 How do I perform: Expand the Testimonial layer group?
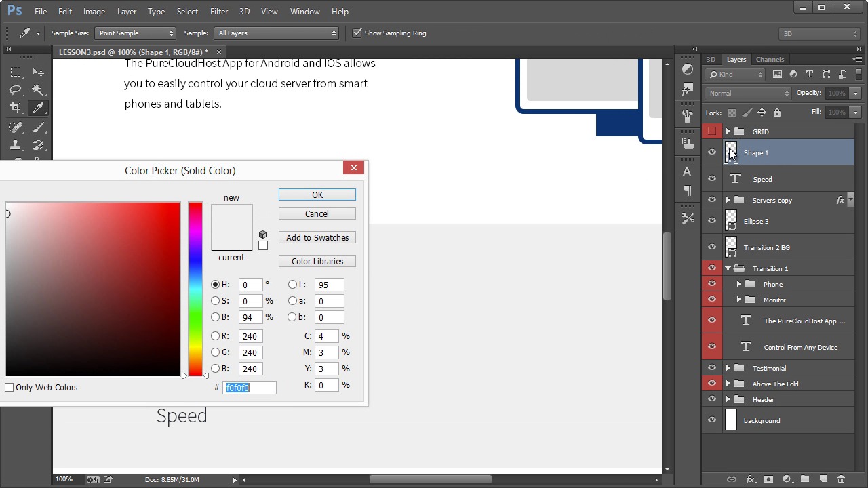point(728,368)
